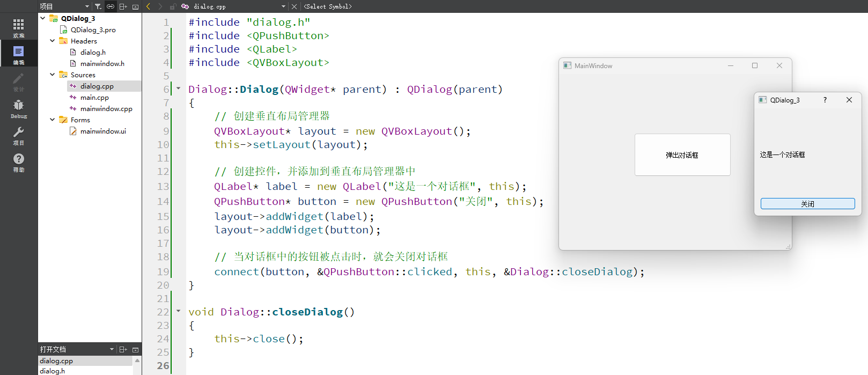Select dialog.h in open documents list
This screenshot has height=375, width=868.
(x=85, y=371)
